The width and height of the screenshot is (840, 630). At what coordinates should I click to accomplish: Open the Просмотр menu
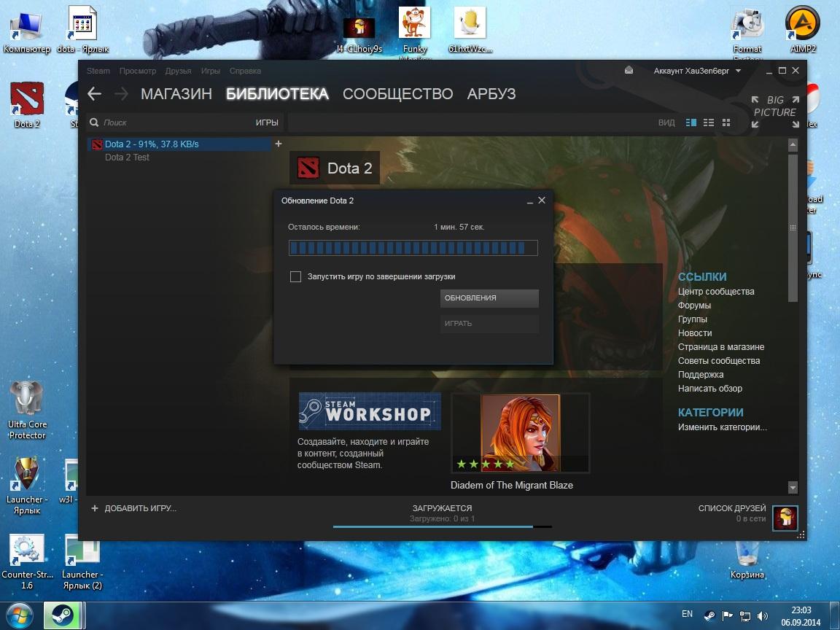point(138,71)
